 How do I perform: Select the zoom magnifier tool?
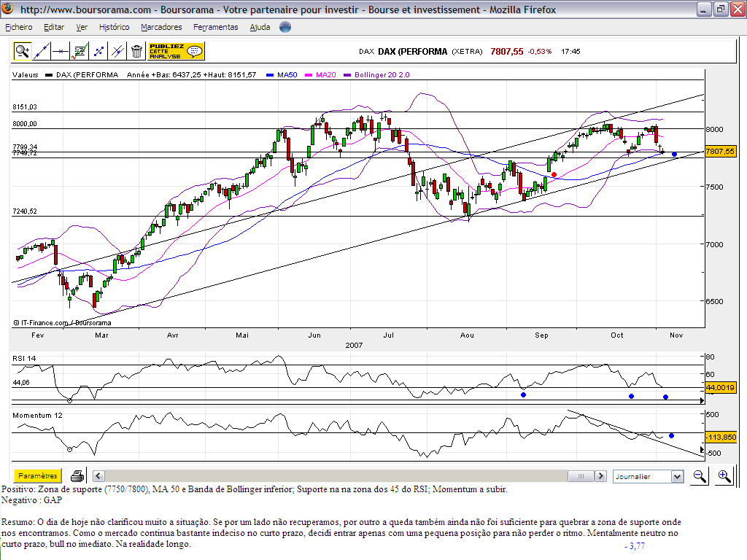[22, 51]
